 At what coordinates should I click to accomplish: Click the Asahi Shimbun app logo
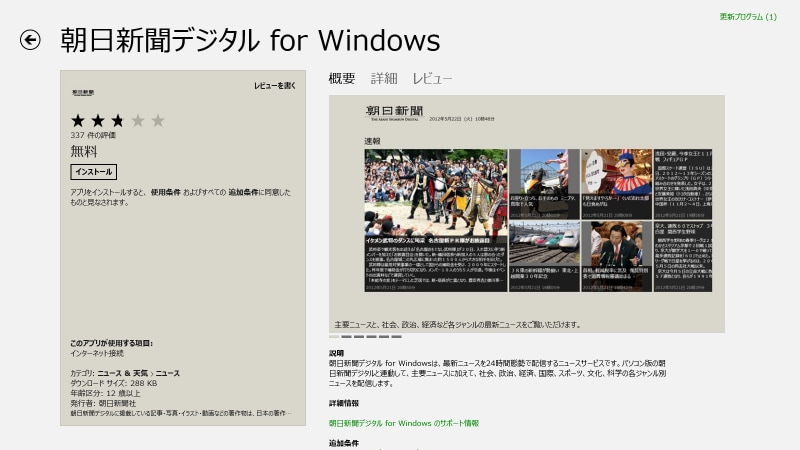[83, 91]
